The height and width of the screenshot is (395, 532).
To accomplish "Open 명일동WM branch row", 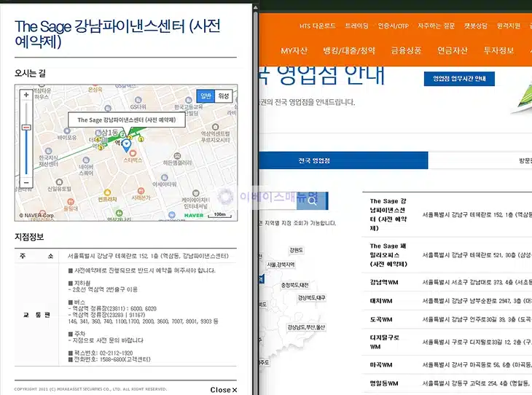I will (x=447, y=383).
